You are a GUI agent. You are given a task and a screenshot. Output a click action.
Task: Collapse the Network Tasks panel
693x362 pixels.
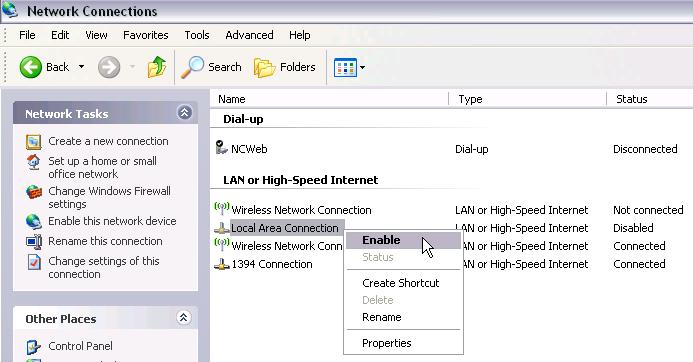[x=184, y=113]
